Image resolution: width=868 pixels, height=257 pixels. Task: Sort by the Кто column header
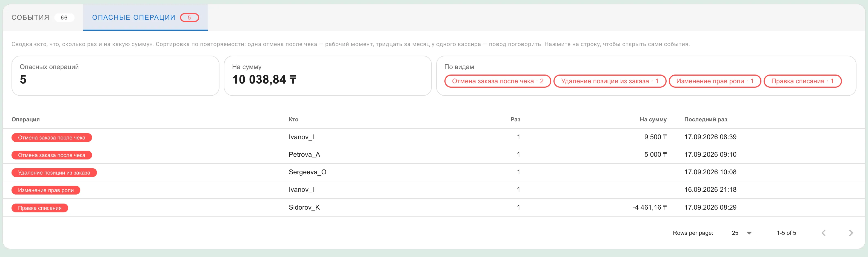click(x=293, y=119)
